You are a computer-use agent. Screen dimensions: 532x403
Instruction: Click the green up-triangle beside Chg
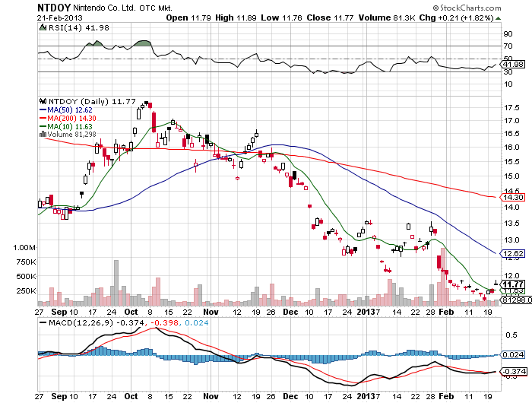pyautogui.click(x=498, y=18)
